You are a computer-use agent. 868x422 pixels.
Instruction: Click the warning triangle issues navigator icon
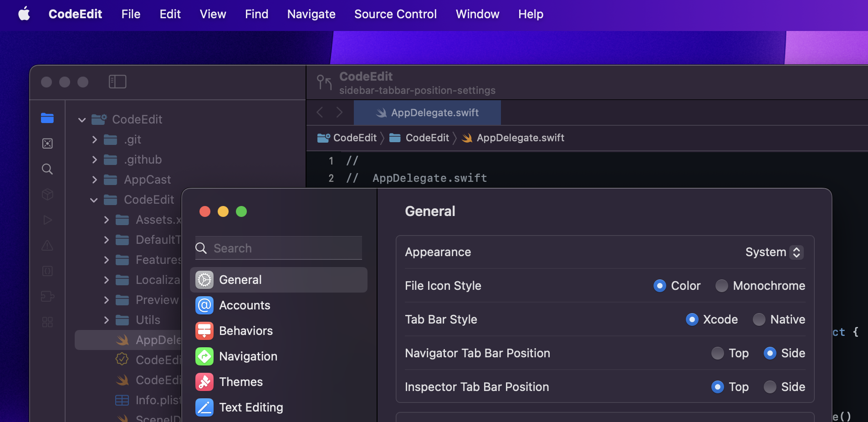pos(47,246)
